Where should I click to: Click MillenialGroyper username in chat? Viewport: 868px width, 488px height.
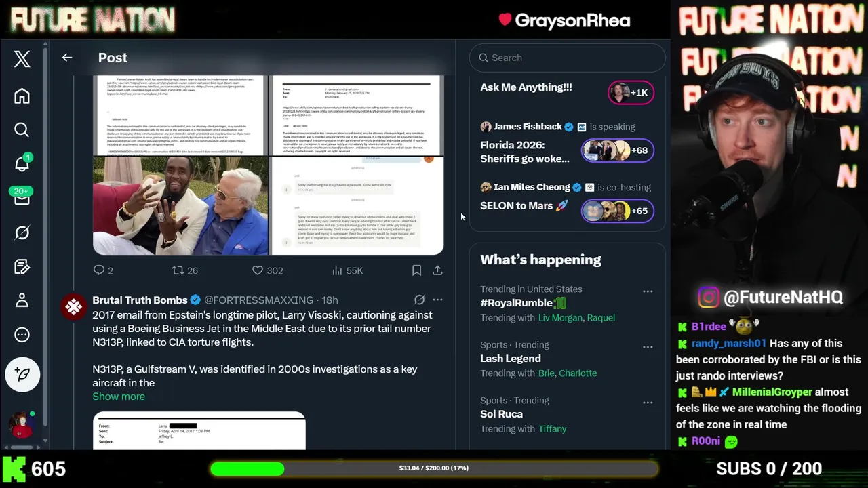pyautogui.click(x=772, y=392)
